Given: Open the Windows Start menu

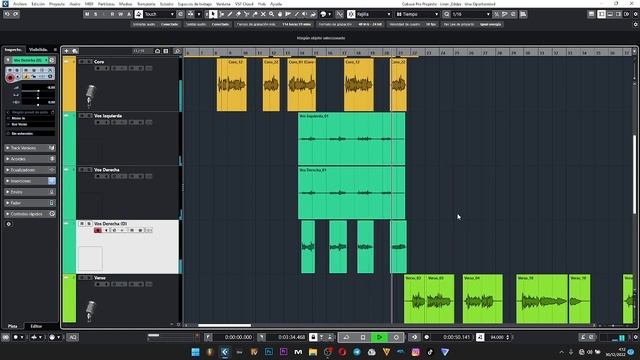Looking at the screenshot, I should (196, 352).
